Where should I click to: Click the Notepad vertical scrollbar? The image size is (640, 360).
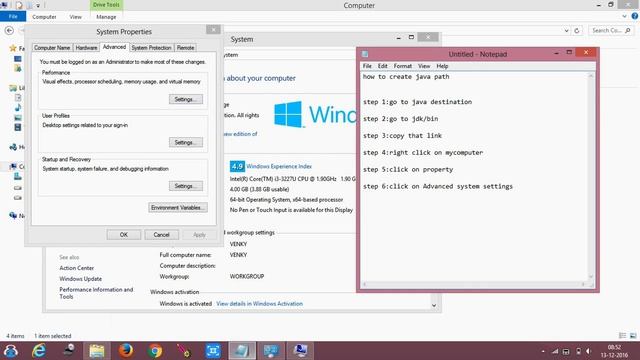tap(591, 176)
